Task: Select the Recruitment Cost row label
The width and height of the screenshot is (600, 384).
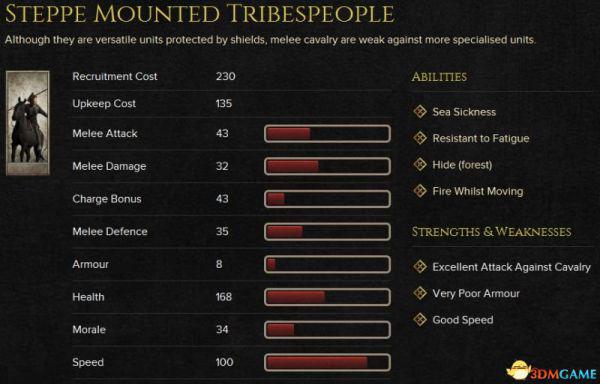Action: click(115, 76)
